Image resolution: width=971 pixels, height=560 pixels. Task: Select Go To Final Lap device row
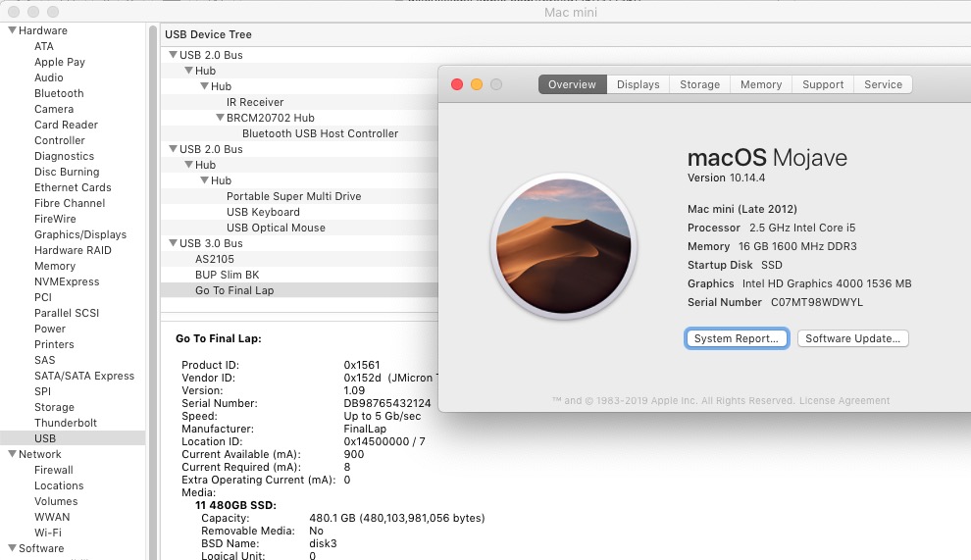pos(299,290)
